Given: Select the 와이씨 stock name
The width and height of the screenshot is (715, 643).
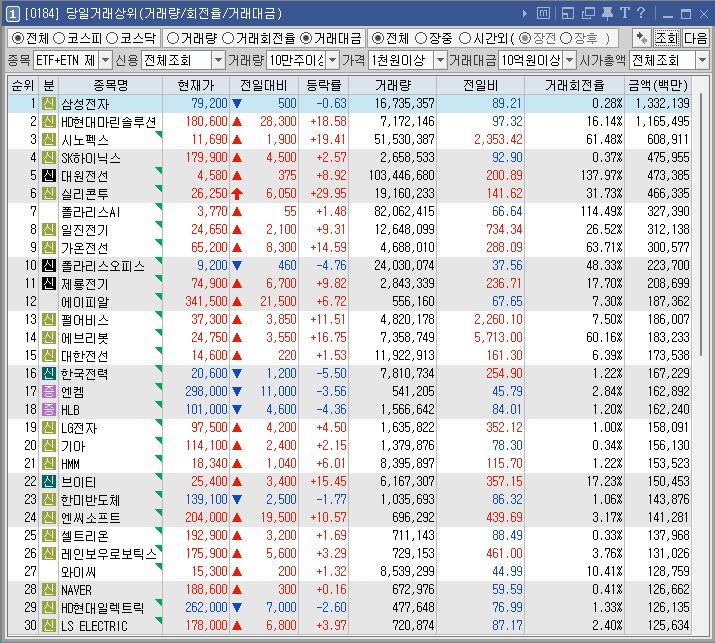Looking at the screenshot, I should pyautogui.click(x=78, y=572).
